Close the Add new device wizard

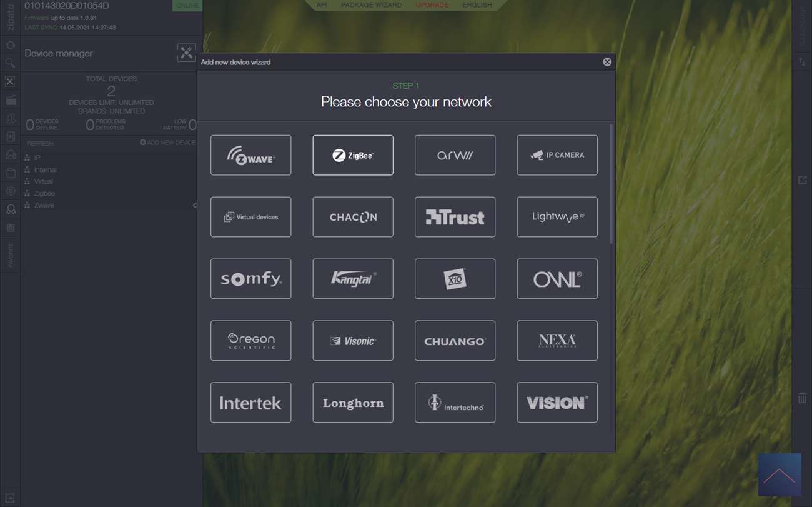tap(607, 62)
